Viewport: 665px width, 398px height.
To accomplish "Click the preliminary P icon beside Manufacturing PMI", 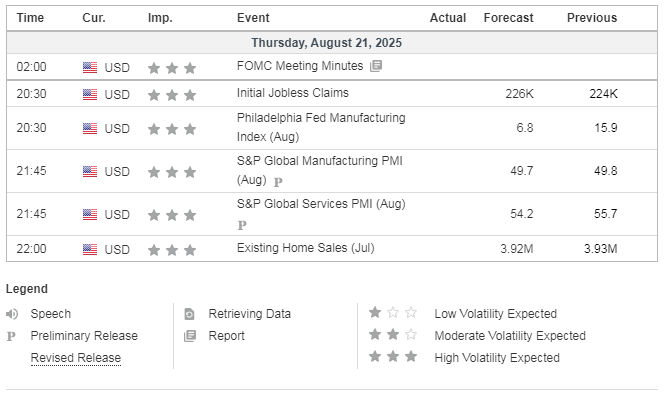I will tap(278, 182).
